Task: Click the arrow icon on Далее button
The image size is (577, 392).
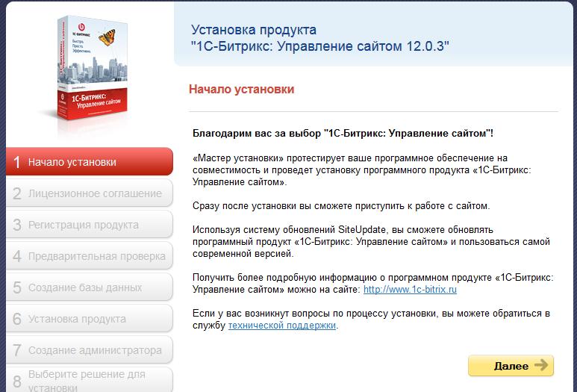Action: click(541, 365)
